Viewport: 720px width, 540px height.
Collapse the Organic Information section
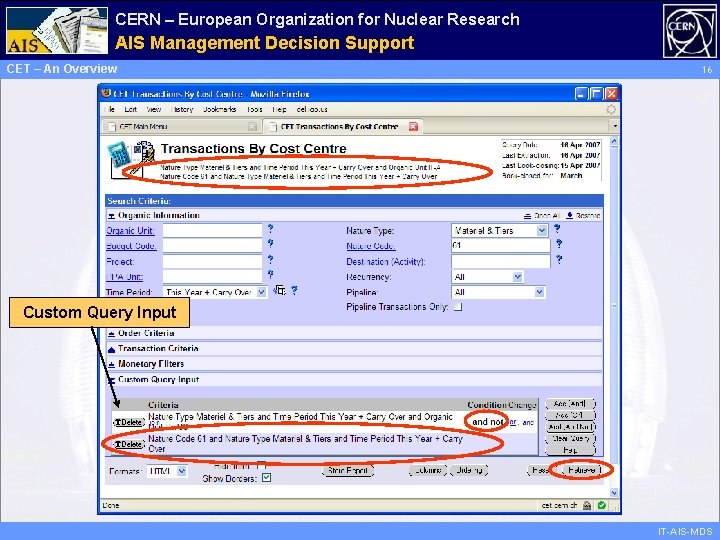point(111,216)
